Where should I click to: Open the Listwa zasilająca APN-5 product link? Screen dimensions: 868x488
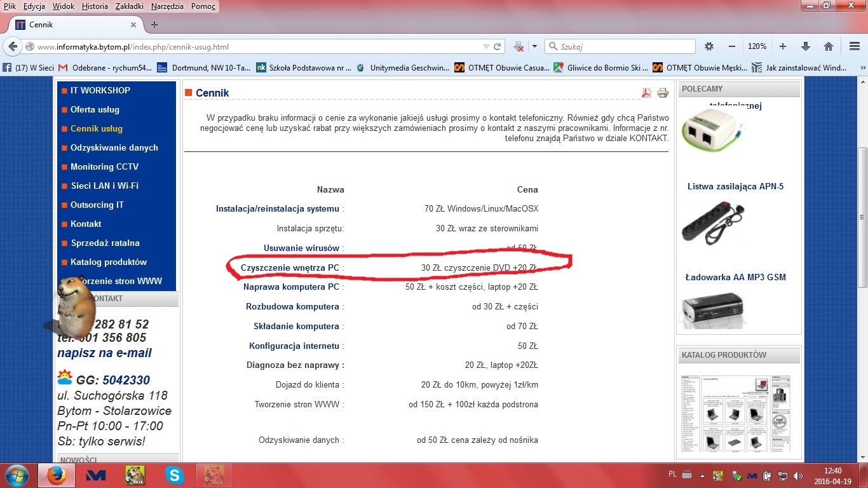coord(735,186)
